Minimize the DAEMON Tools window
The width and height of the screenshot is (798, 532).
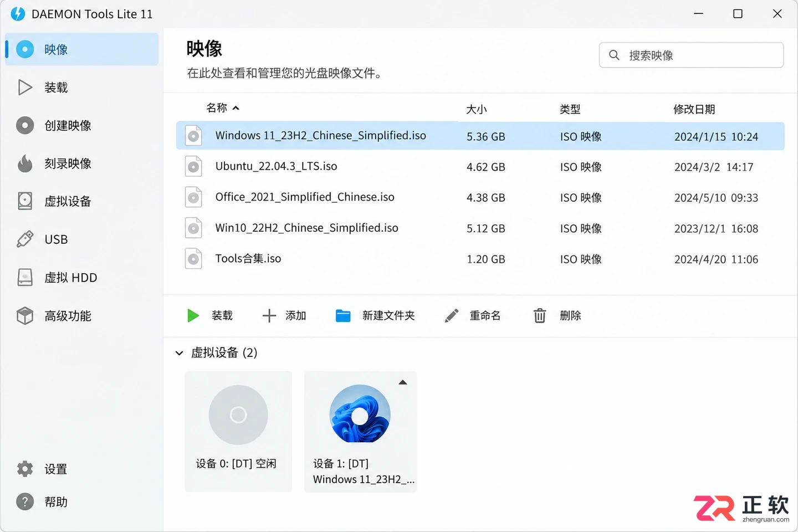[699, 14]
